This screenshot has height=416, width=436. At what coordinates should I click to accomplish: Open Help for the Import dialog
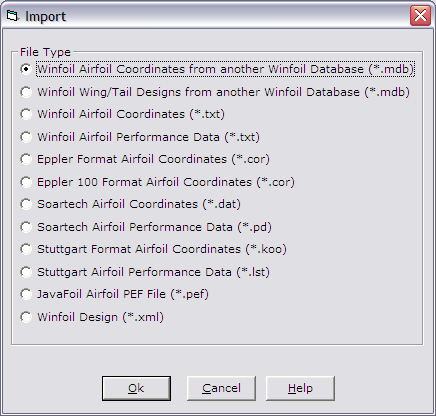(x=300, y=388)
